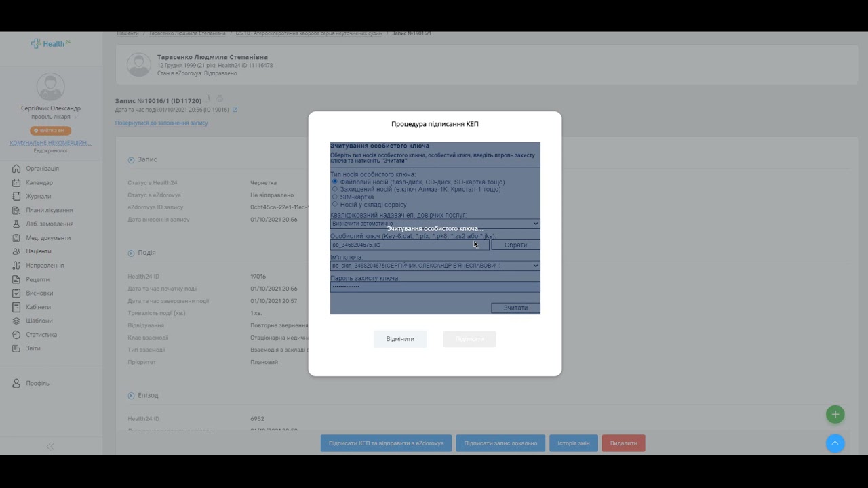
Task: Click the Не відправлено status value
Action: 272,195
